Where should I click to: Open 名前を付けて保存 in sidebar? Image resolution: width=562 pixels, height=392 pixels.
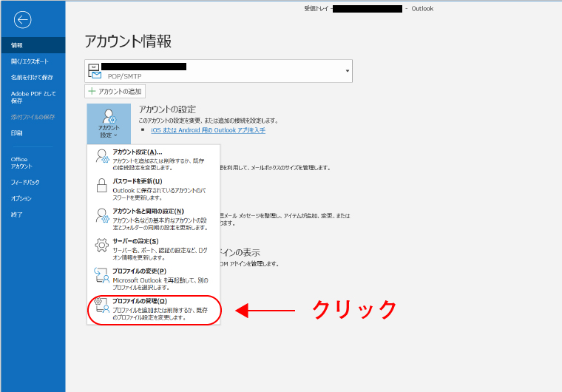[x=33, y=78]
